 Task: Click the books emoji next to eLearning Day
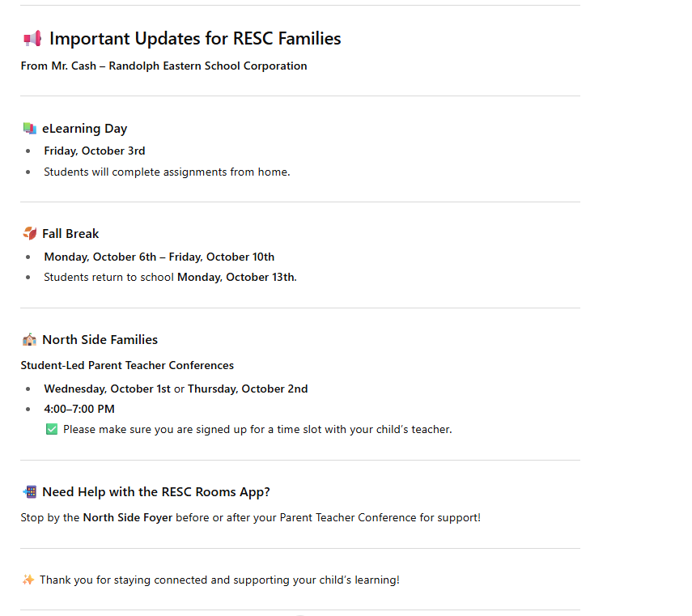[30, 129]
